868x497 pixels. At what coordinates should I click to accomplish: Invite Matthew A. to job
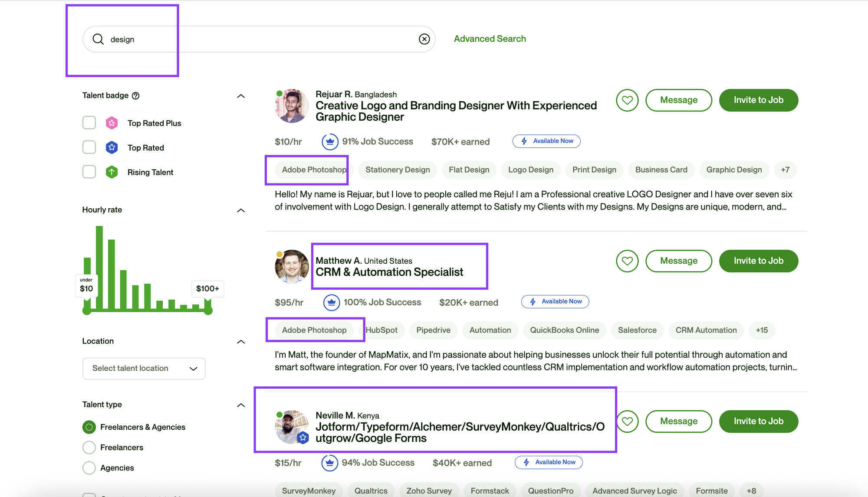point(758,261)
